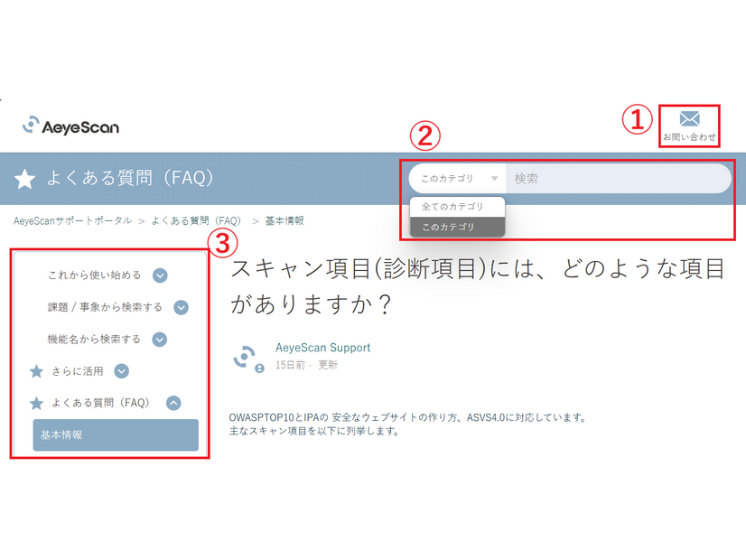This screenshot has height=560, width=746.
Task: Expand the 課題 / 事象から検索する chevron
Action: [x=181, y=307]
